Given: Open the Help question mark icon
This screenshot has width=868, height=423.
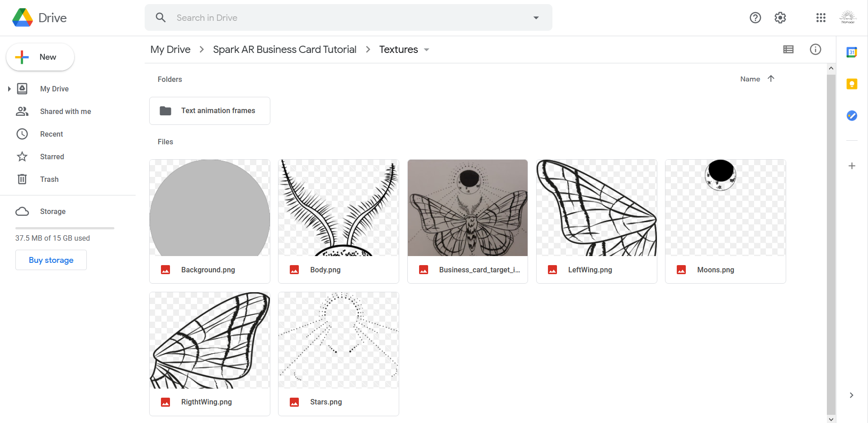Looking at the screenshot, I should pyautogui.click(x=755, y=18).
